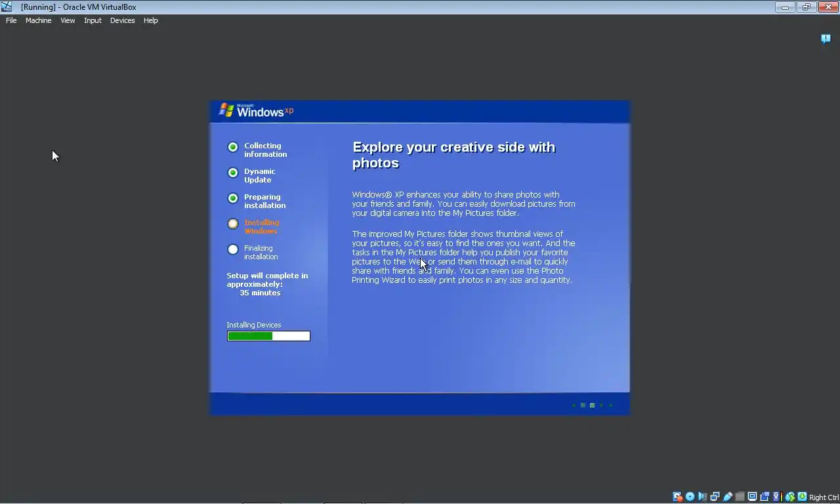Click the Windows XP logo in setup

click(256, 110)
